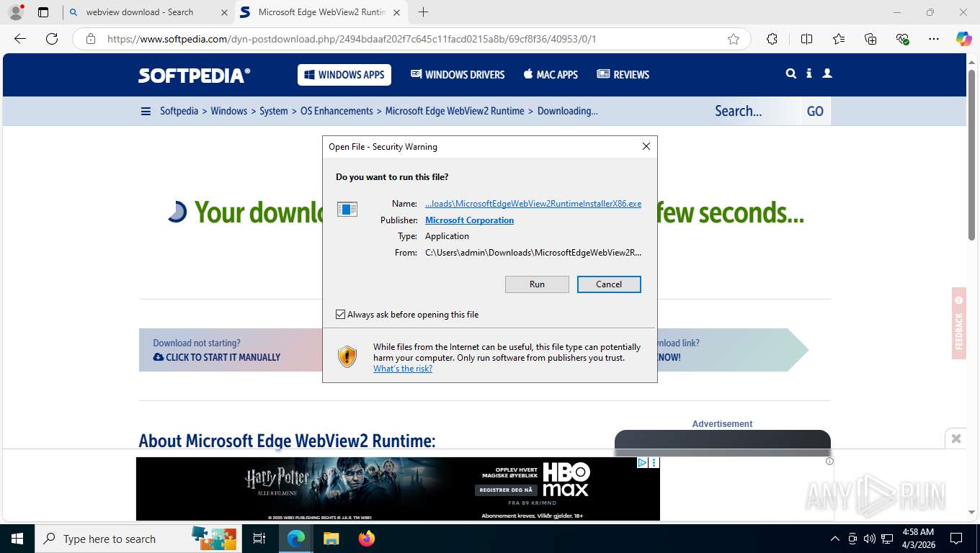The image size is (980, 553).
Task: Open Browser essentials heart icon
Action: pyautogui.click(x=902, y=39)
